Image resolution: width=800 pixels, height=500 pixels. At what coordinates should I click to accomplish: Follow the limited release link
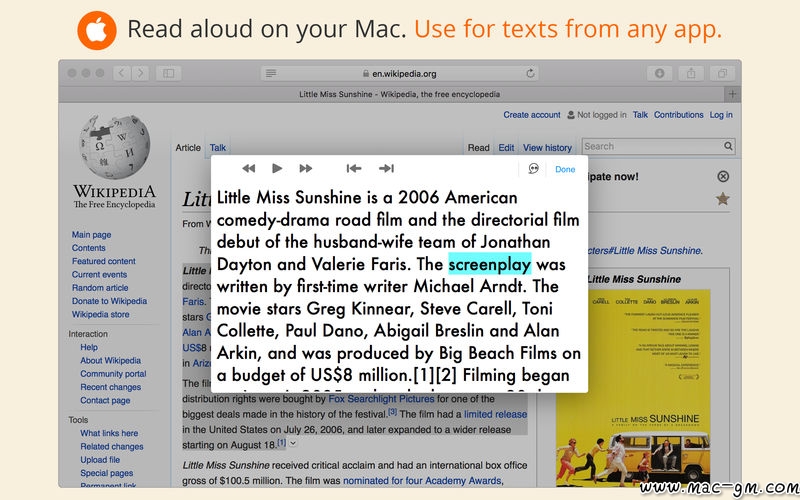pyautogui.click(x=495, y=414)
